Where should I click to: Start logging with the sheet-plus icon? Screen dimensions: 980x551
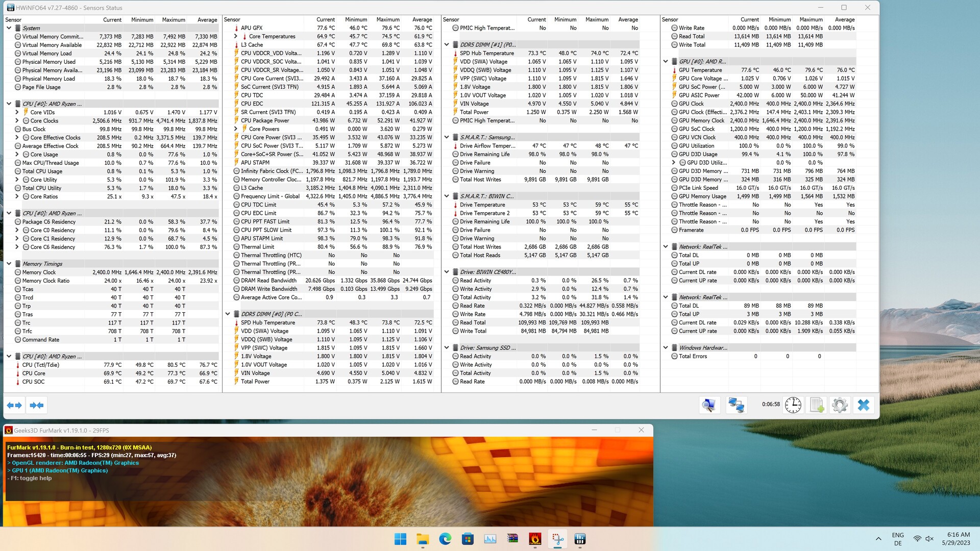pyautogui.click(x=817, y=405)
